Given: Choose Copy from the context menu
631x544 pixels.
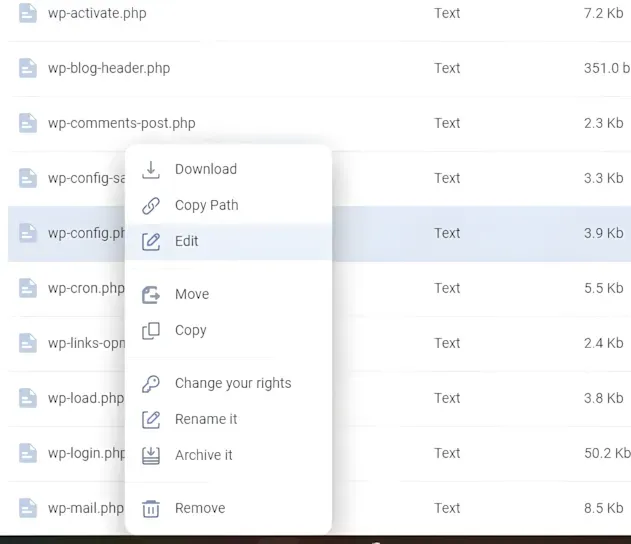Looking at the screenshot, I should 228,330.
